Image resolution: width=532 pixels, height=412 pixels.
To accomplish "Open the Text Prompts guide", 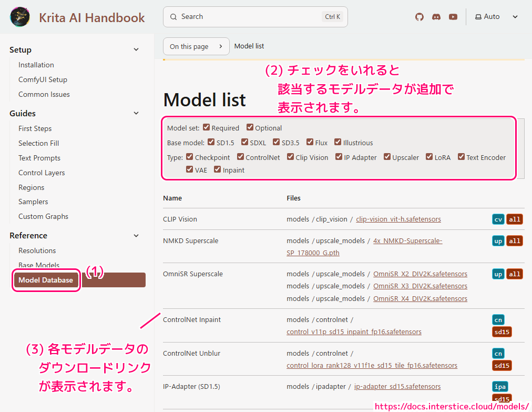I will (39, 158).
